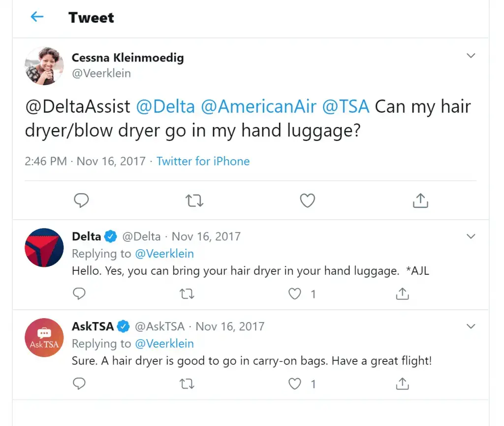Open Cessna Kleinmoedig's profile picture

[x=44, y=66]
